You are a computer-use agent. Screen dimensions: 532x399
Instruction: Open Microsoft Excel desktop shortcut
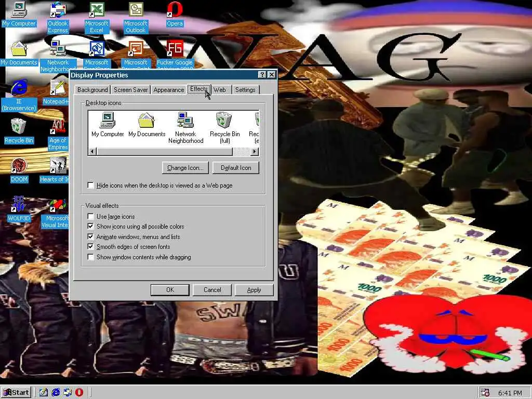(x=97, y=18)
